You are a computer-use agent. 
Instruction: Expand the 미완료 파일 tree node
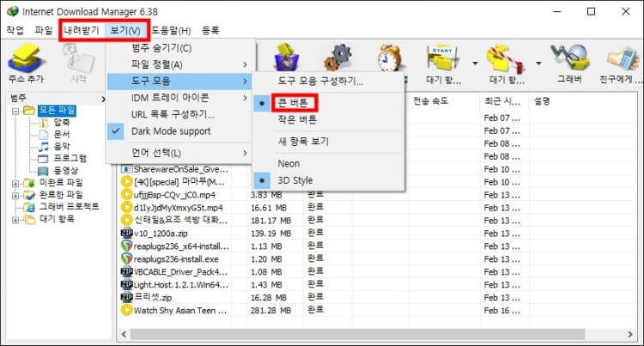click(15, 184)
